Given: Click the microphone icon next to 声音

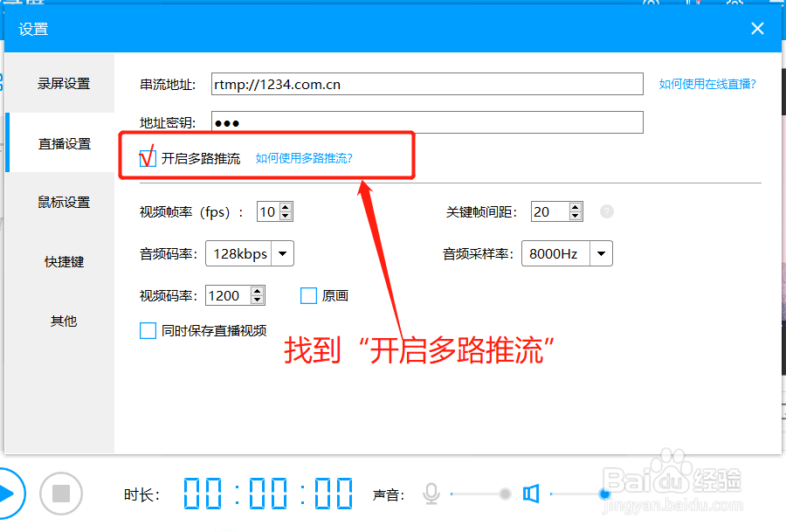Looking at the screenshot, I should (431, 494).
